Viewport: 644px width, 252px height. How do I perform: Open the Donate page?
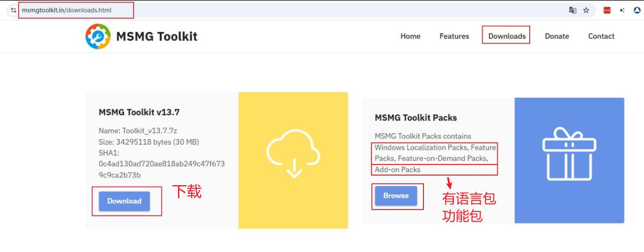(556, 36)
